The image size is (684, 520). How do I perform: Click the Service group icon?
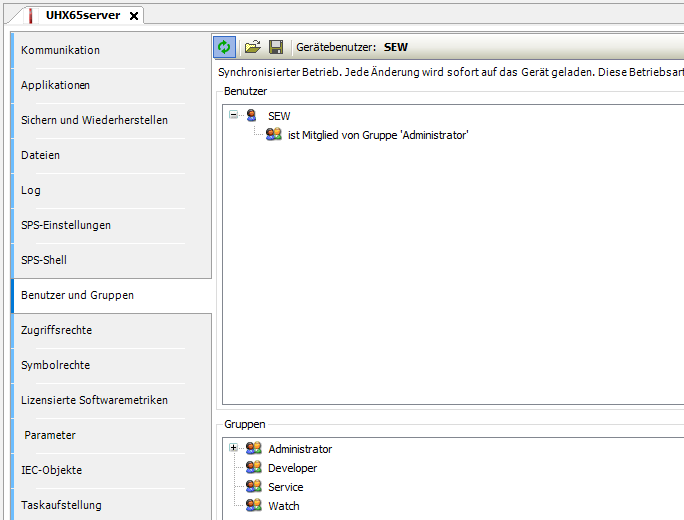coord(254,487)
